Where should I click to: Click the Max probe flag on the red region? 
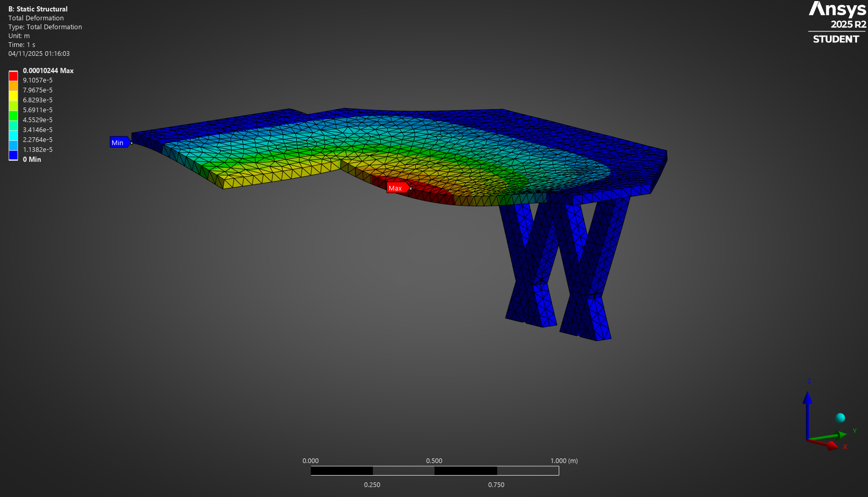[397, 187]
